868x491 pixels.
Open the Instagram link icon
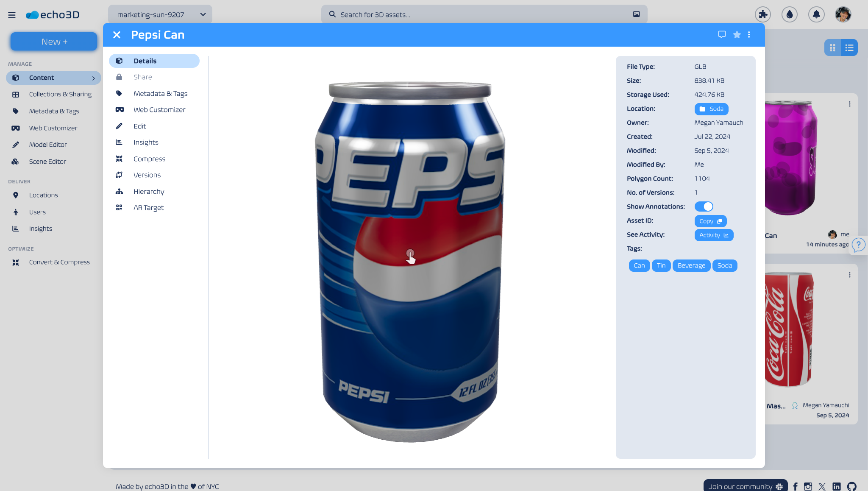click(x=808, y=486)
